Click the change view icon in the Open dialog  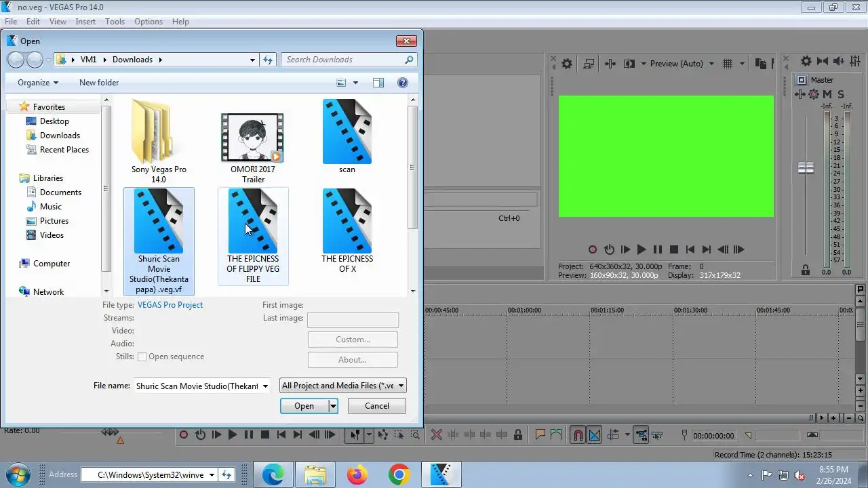click(342, 83)
